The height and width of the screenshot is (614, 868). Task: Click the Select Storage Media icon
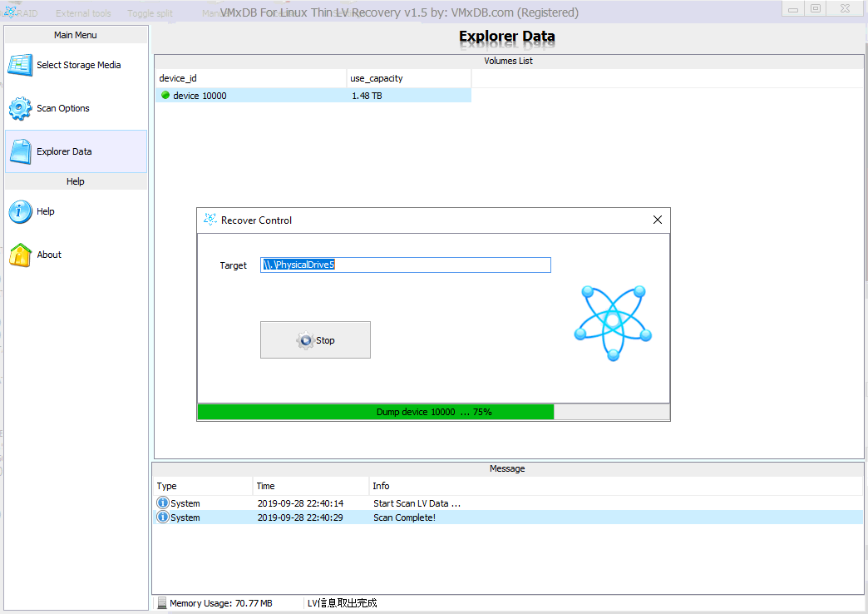tap(20, 65)
